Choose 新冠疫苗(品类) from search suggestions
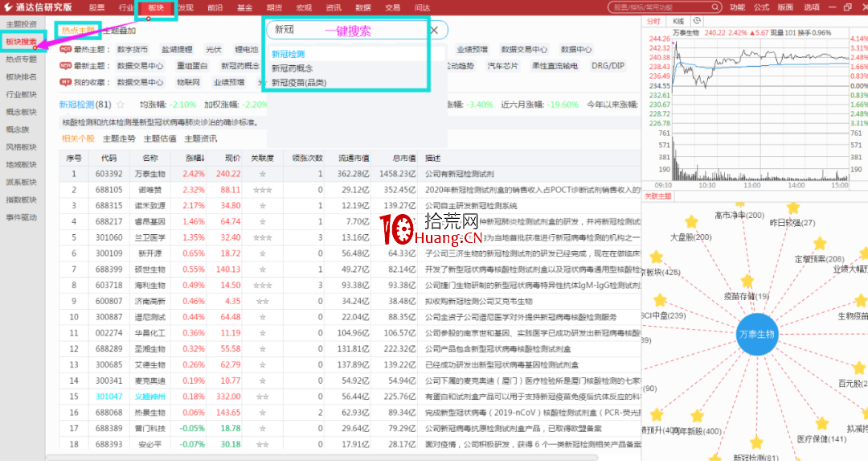This screenshot has width=868, height=461. tap(299, 83)
